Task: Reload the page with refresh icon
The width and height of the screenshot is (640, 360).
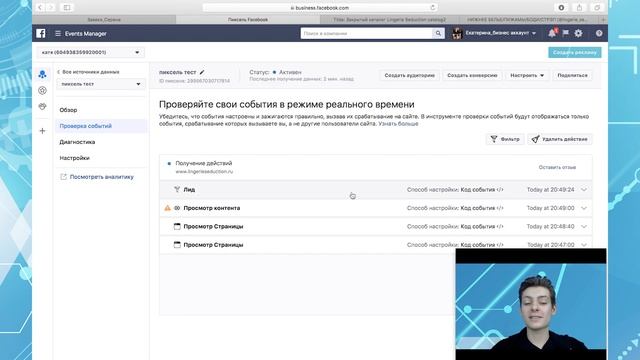Action: point(433,7)
